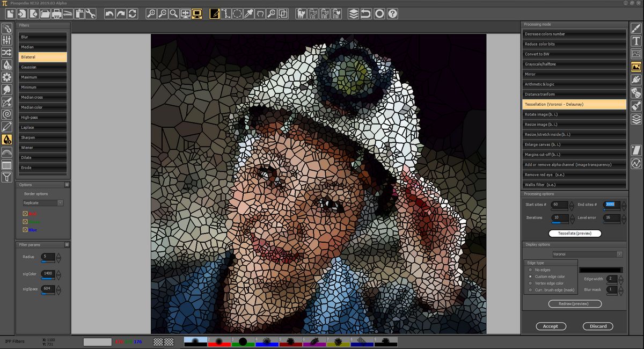Increase Edge width with up arrow

622,277
